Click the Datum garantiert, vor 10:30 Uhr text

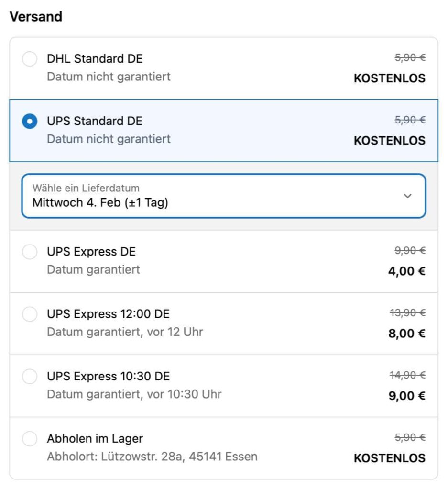pos(134,394)
